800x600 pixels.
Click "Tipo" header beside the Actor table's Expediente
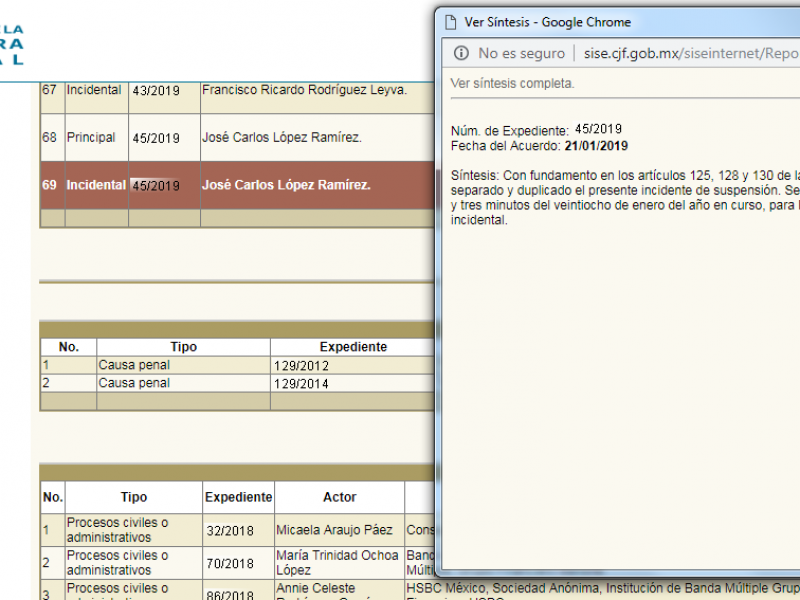click(x=134, y=497)
